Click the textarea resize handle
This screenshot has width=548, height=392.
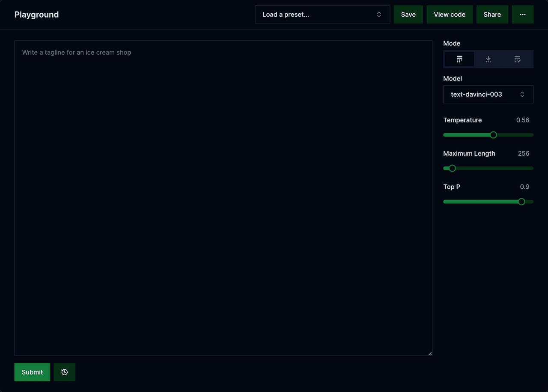pyautogui.click(x=430, y=353)
